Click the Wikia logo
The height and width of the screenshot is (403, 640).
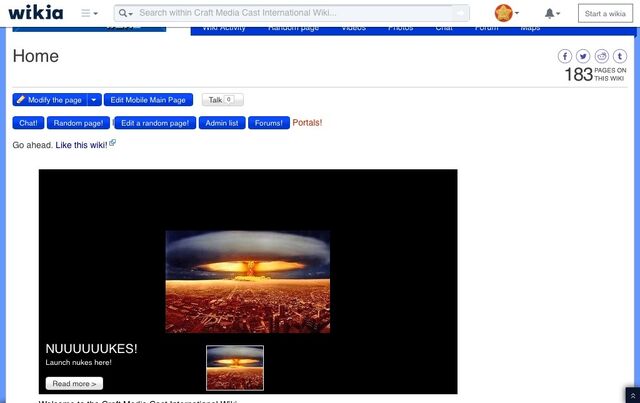pos(36,13)
